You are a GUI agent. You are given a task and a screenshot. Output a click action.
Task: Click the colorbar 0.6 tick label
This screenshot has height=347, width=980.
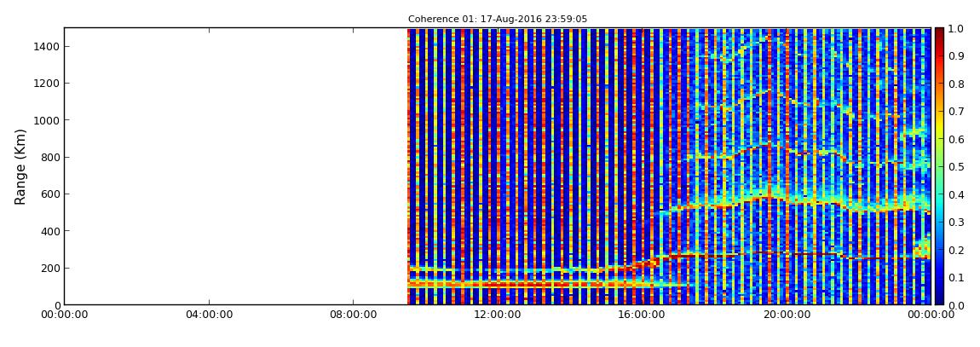coord(955,140)
